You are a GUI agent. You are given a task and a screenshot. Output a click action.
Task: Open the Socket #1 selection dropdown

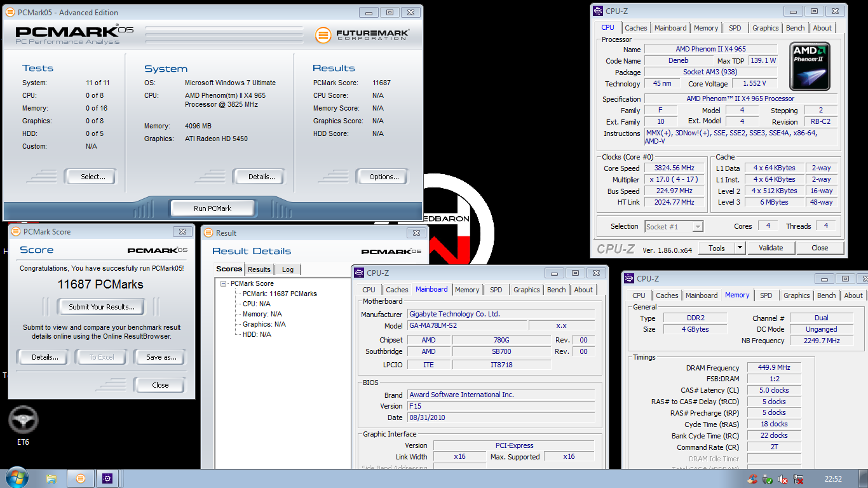(x=674, y=226)
